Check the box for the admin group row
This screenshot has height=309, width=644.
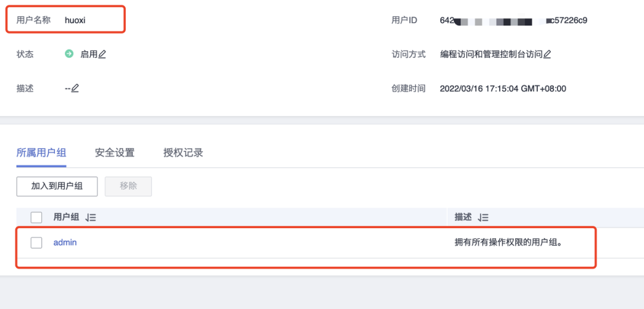click(36, 242)
